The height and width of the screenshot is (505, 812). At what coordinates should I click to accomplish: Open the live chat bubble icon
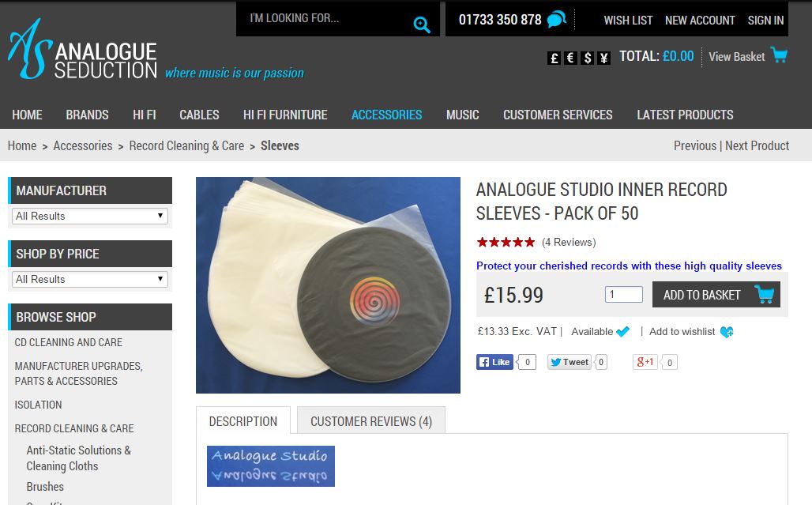pyautogui.click(x=557, y=20)
